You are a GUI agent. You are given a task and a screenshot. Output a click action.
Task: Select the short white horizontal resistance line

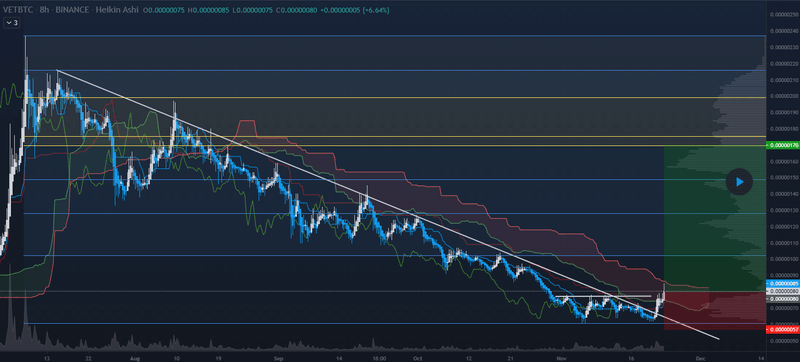pos(603,296)
